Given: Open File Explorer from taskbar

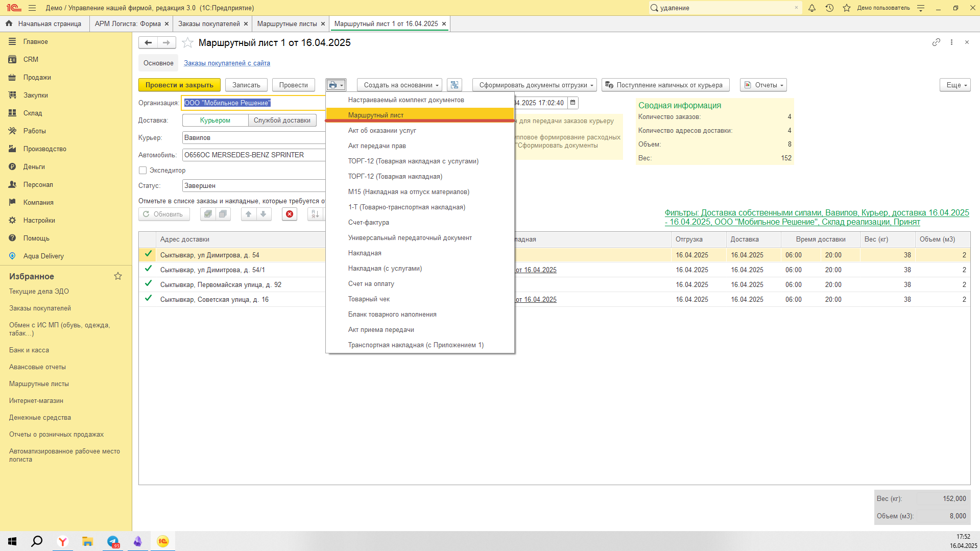Looking at the screenshot, I should pyautogui.click(x=87, y=541).
